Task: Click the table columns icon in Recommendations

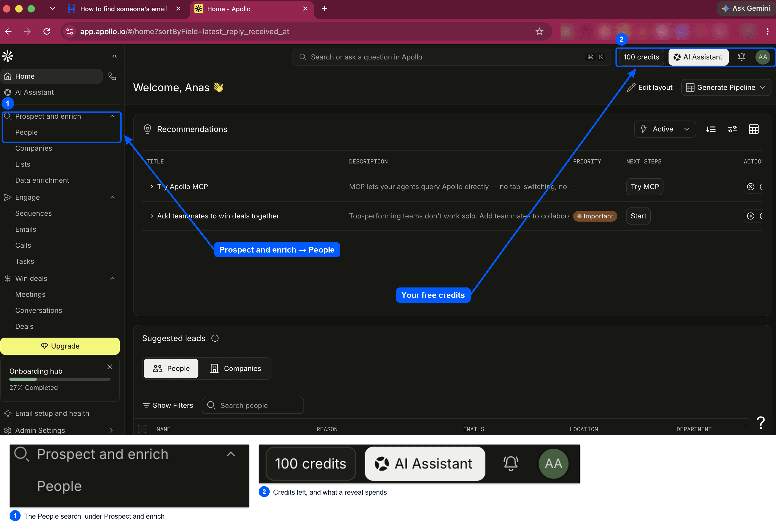Action: click(754, 129)
